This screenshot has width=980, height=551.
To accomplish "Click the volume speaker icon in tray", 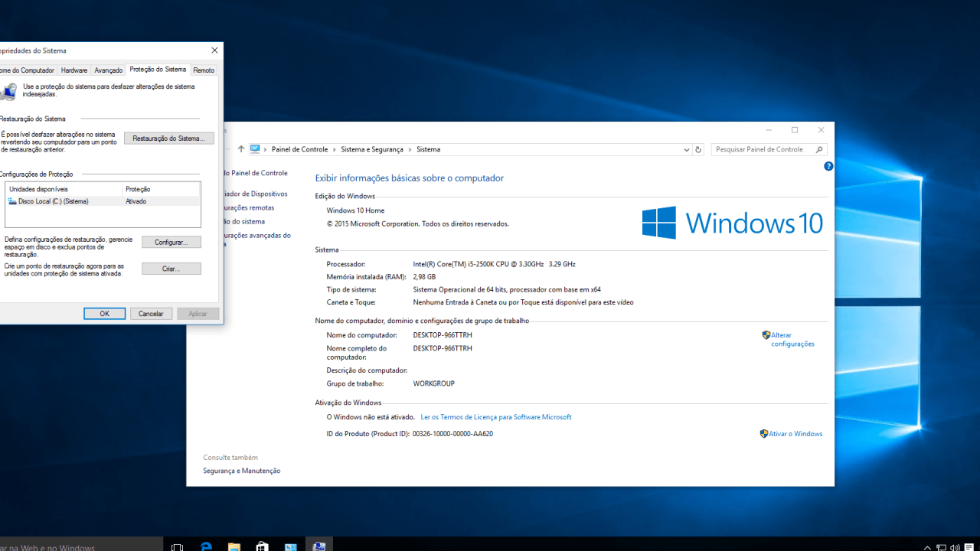I will point(955,548).
